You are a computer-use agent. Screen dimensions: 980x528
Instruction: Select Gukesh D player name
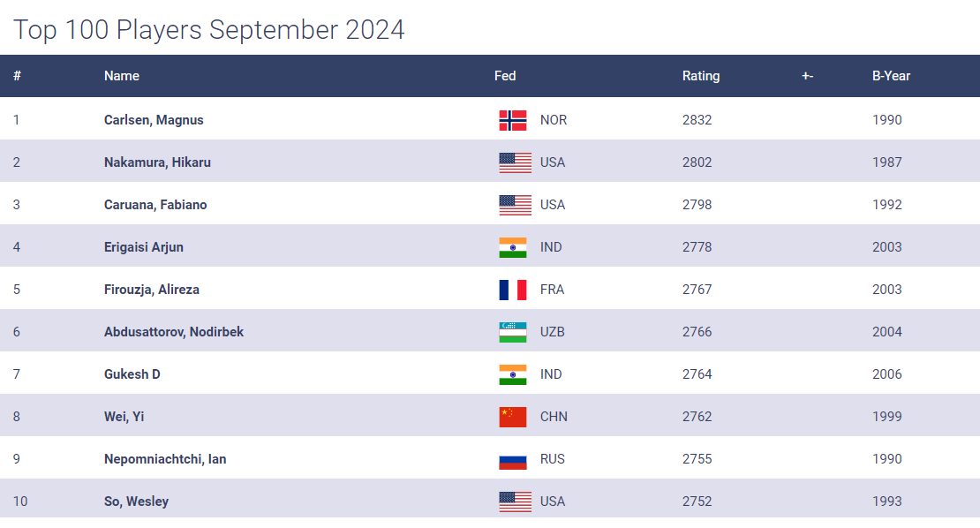132,374
